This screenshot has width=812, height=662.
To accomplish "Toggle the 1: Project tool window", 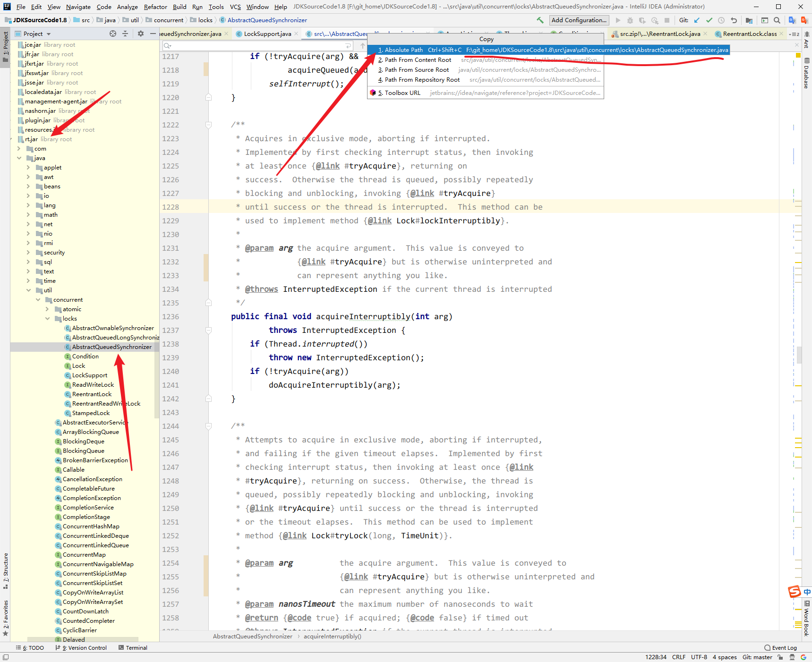I will click(x=5, y=47).
